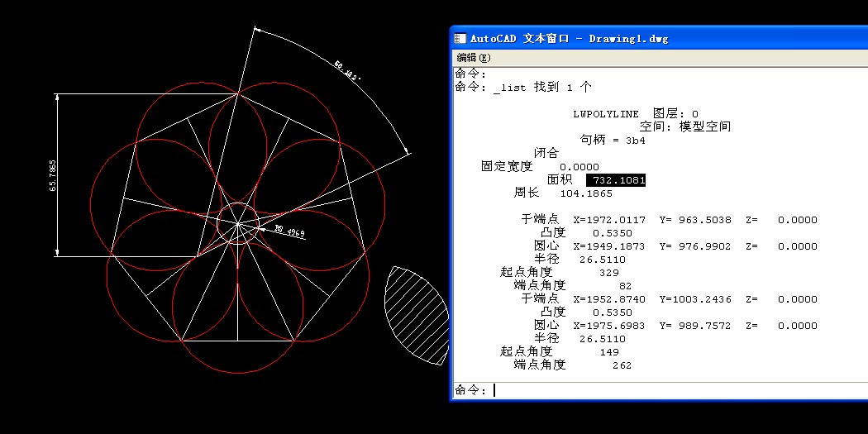The image size is (868, 434).
Task: Click the vertical dimension text 65.7865
Action: click(53, 175)
